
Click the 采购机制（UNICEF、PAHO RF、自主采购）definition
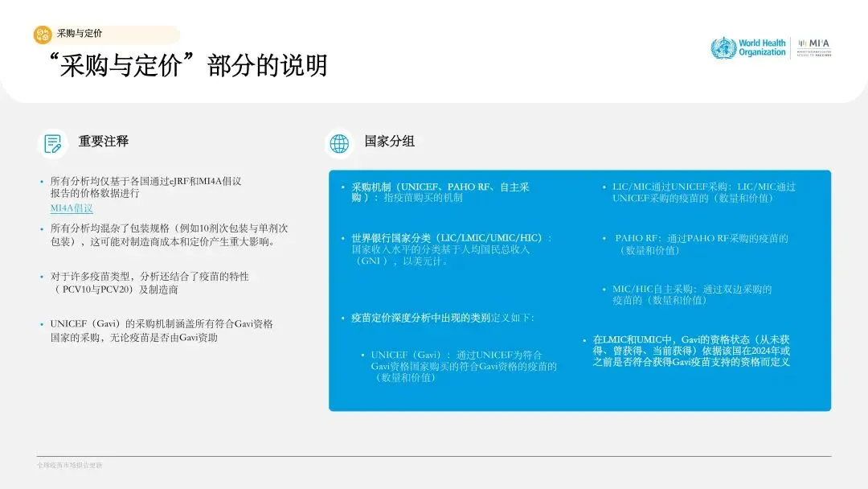click(440, 192)
